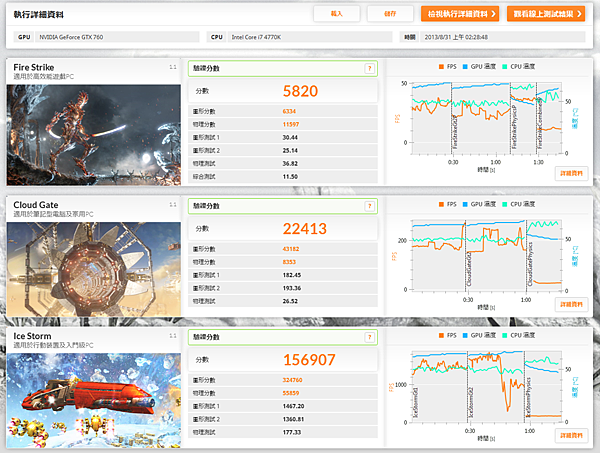
Task: Select the Ice Storm score 156907
Action: coord(309,360)
